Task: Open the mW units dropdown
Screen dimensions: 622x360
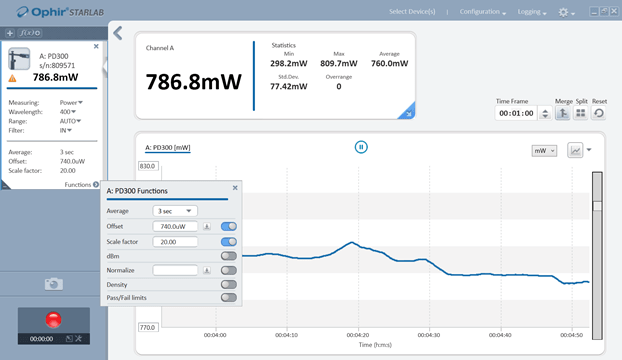Action: tap(544, 151)
